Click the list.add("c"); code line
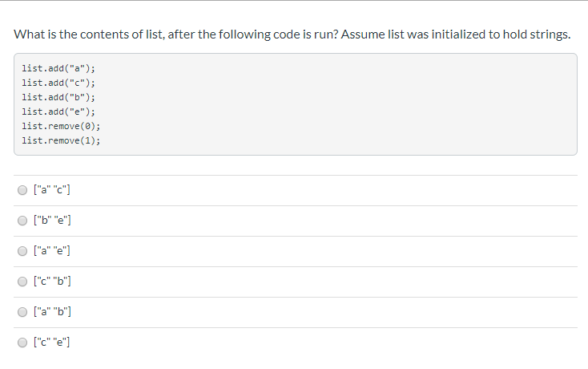 click(58, 83)
